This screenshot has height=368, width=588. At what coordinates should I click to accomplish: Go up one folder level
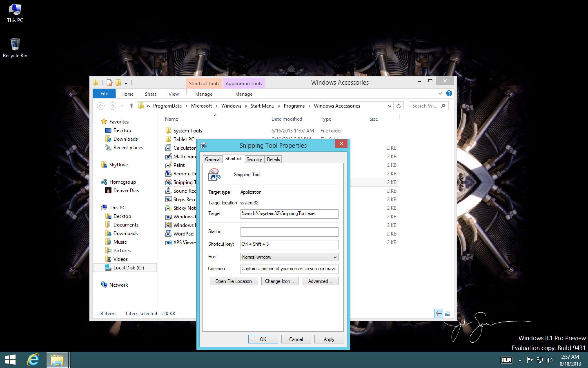pyautogui.click(x=131, y=106)
